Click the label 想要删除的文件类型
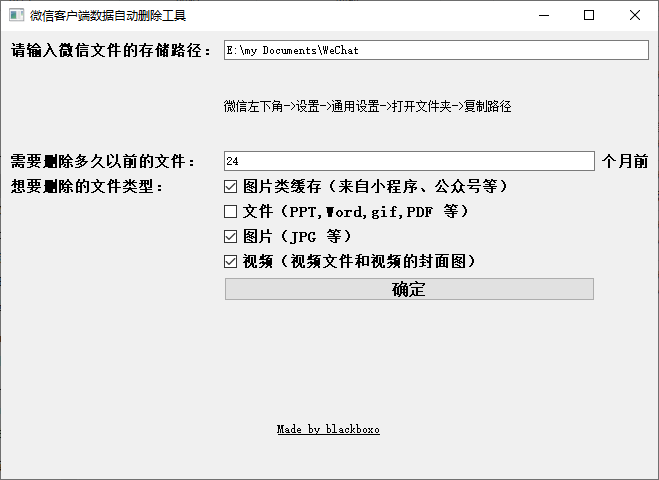 pos(87,187)
